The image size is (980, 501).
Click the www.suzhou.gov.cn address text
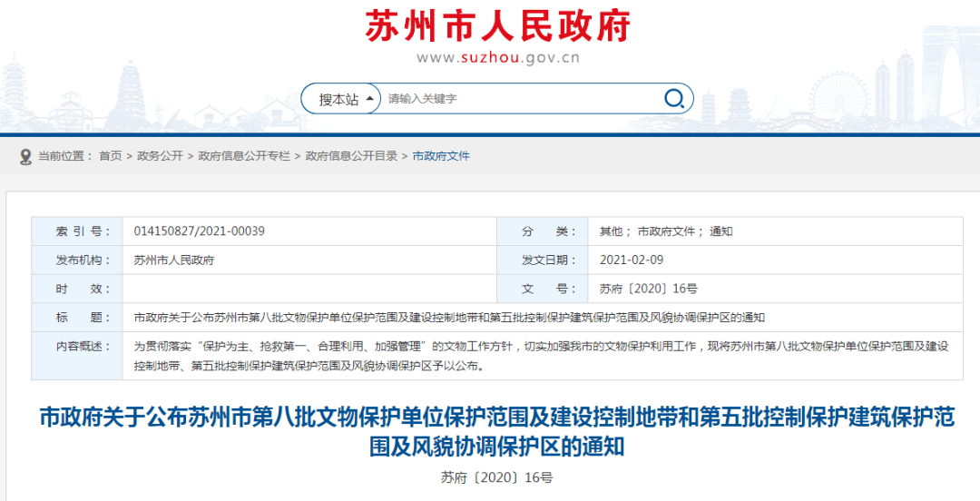click(498, 58)
